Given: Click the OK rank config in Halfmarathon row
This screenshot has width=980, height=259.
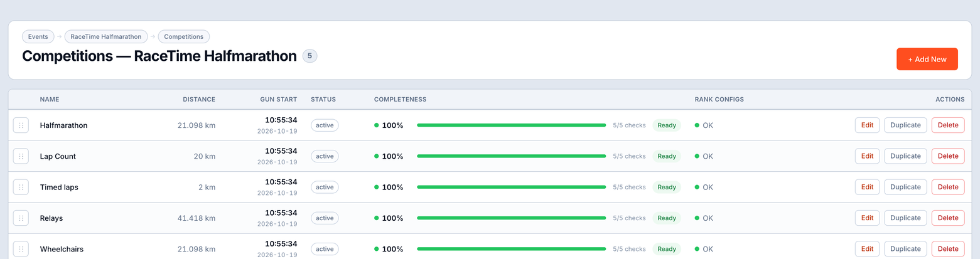Looking at the screenshot, I should [704, 125].
